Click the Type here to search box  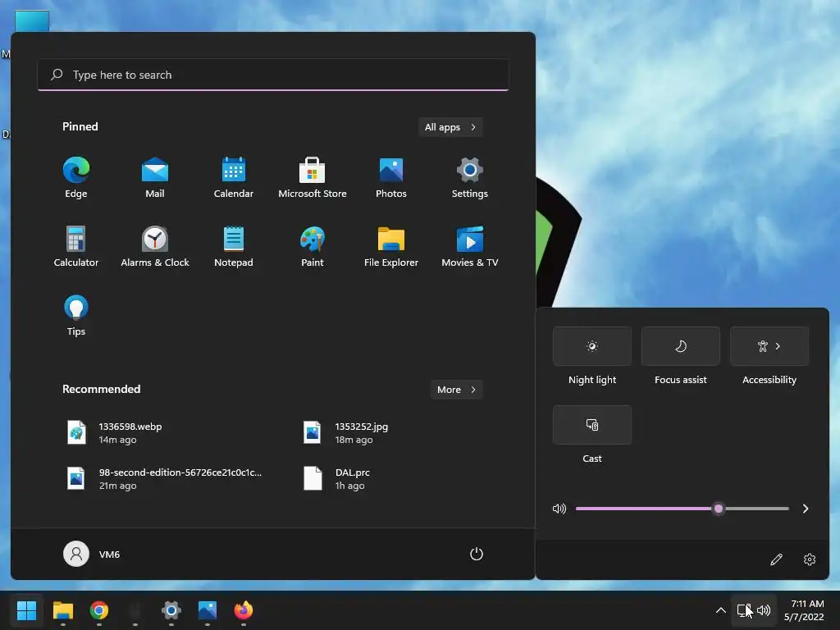coord(273,75)
